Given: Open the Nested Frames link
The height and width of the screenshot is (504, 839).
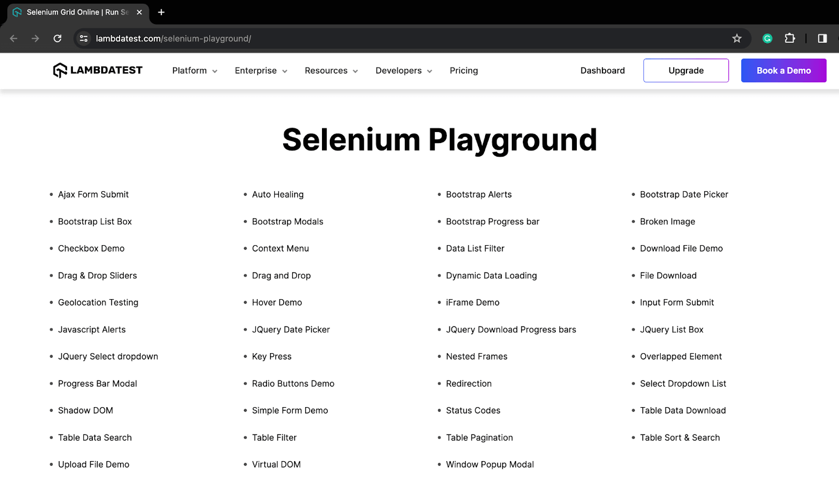Looking at the screenshot, I should pos(477,356).
